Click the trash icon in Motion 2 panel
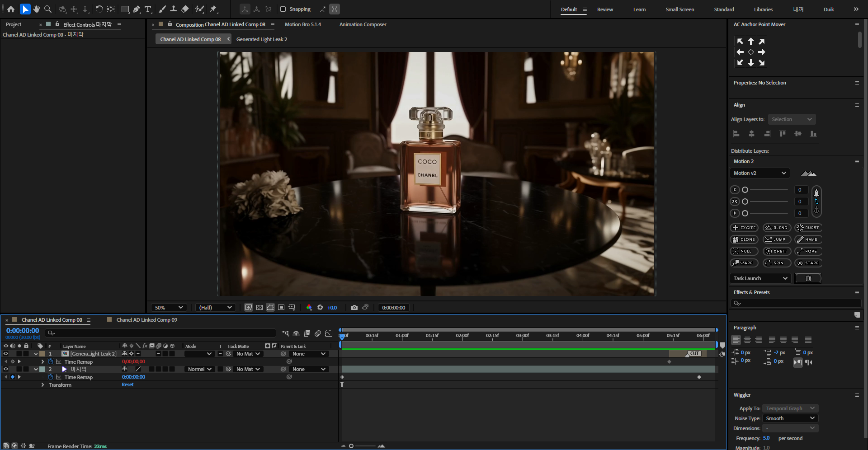Viewport: 868px width, 450px height. click(808, 278)
